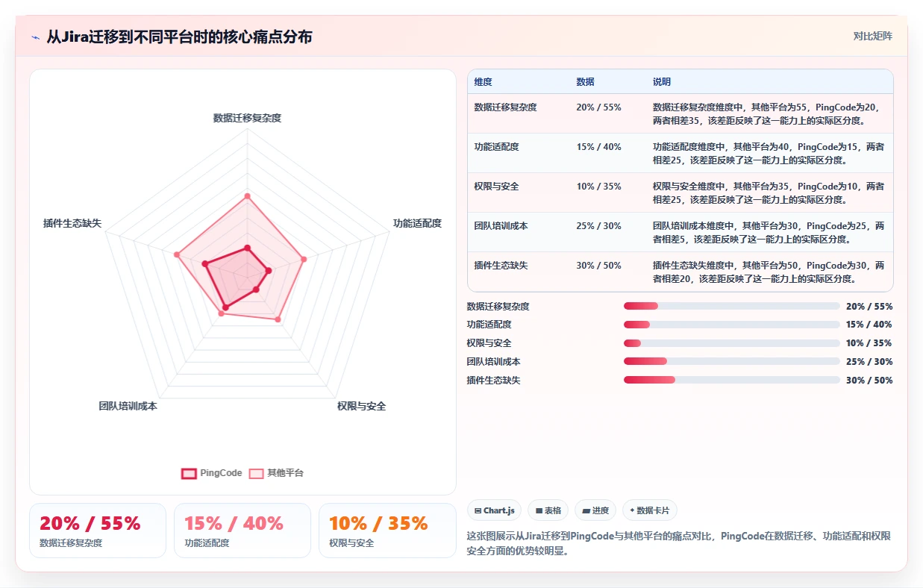Click the 其他平台 data point on 功能适配度 axis
Image resolution: width=923 pixels, height=588 pixels.
[x=304, y=260]
